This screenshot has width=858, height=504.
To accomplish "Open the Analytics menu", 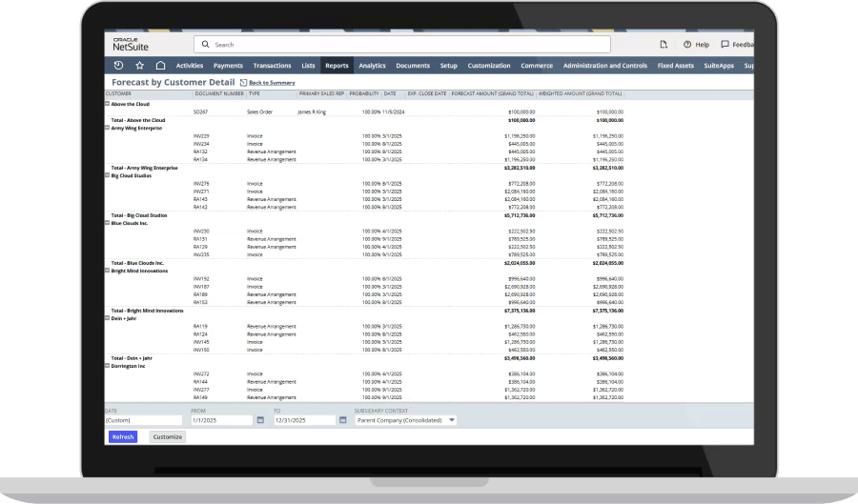I will [372, 66].
